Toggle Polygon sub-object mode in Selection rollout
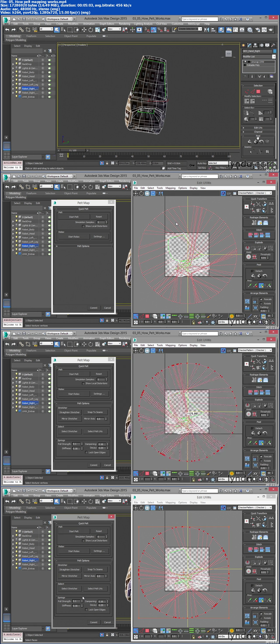The height and width of the screenshot is (644, 280). click(x=258, y=92)
